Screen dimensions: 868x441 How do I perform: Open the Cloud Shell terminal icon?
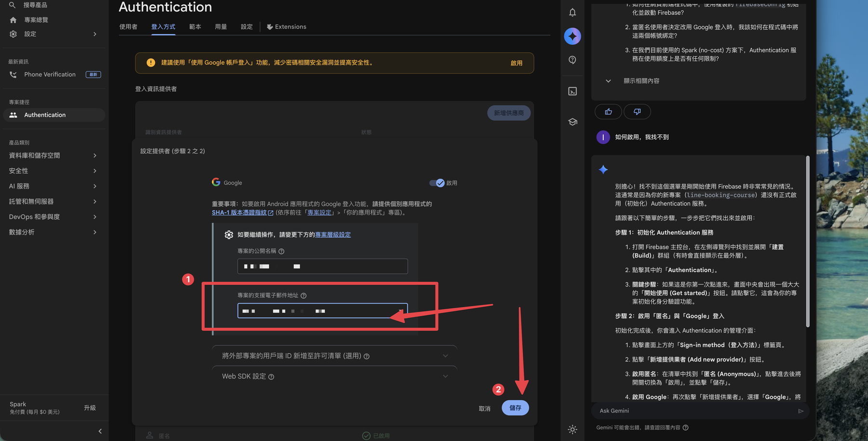click(x=572, y=92)
